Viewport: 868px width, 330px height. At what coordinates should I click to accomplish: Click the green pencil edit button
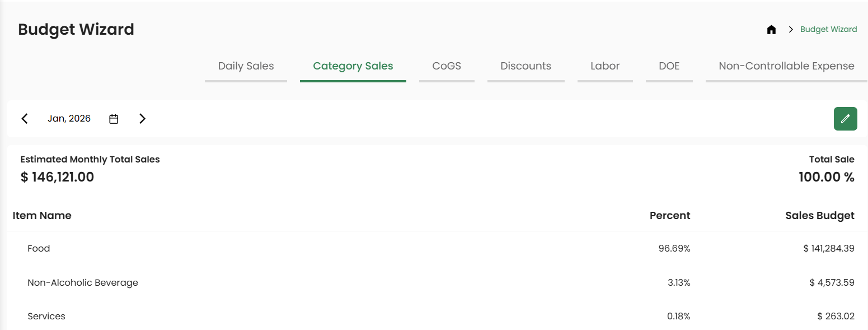[x=845, y=119]
